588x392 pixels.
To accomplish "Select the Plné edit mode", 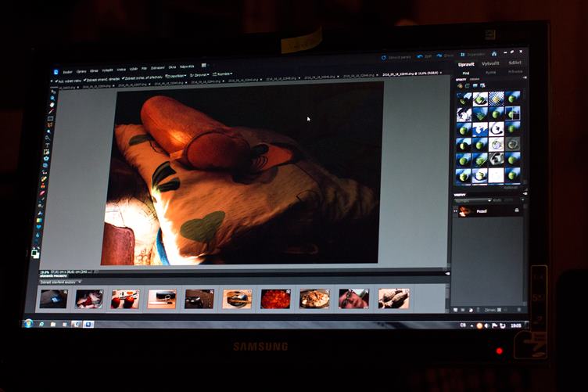I will pos(466,73).
